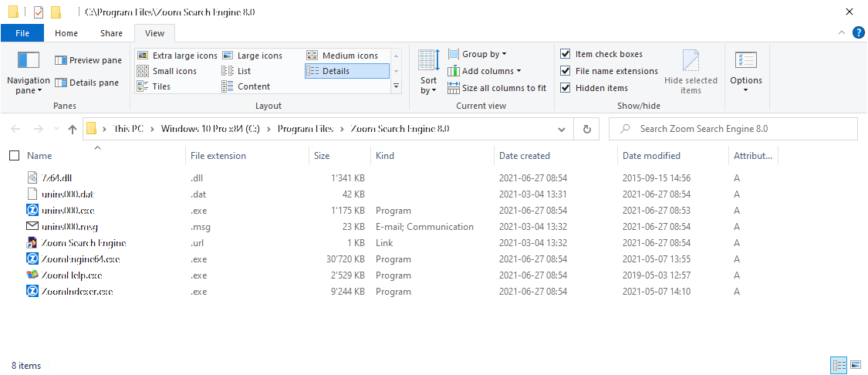868x375 pixels.
Task: Select the 7z64.dll file icon
Action: pyautogui.click(x=32, y=178)
